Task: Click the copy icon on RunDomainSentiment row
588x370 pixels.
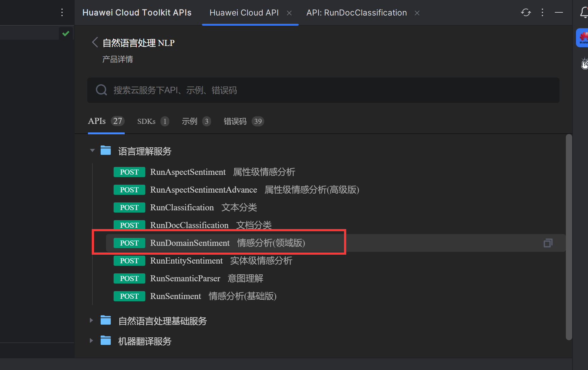Action: point(548,243)
